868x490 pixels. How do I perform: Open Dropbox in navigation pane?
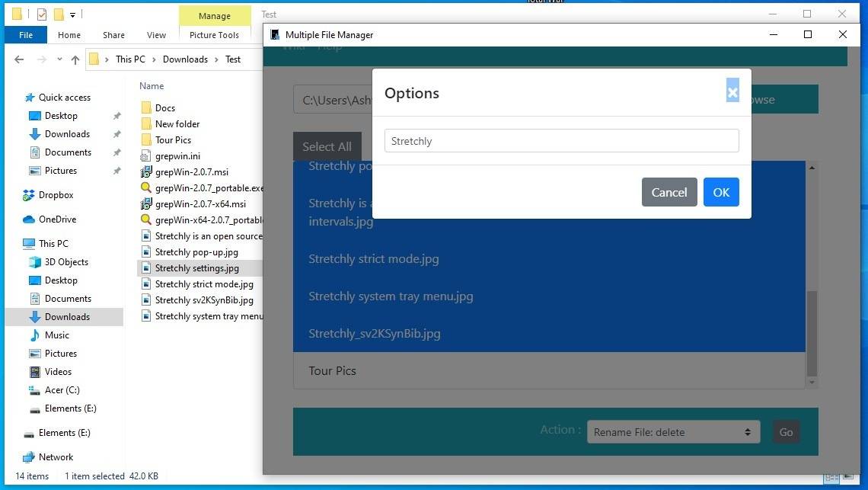coord(56,195)
